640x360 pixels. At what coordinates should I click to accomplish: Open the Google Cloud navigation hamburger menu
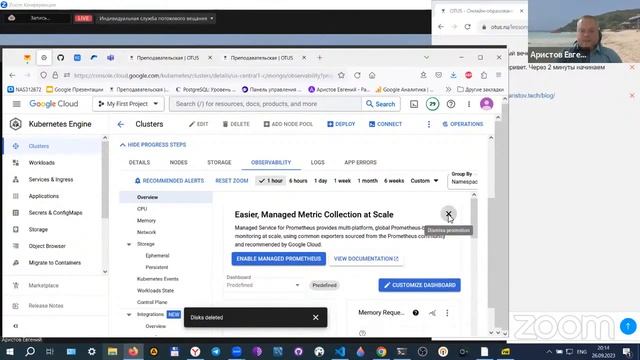point(16,104)
